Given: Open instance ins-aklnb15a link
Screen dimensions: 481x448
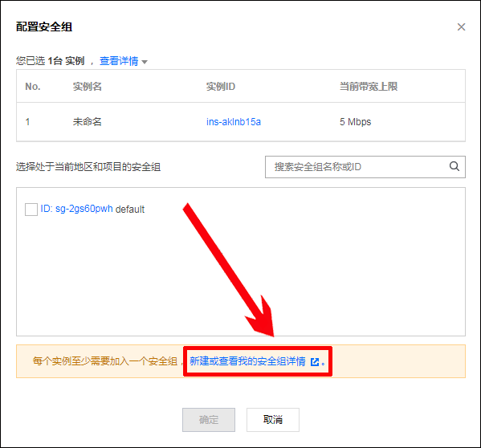Looking at the screenshot, I should (234, 122).
